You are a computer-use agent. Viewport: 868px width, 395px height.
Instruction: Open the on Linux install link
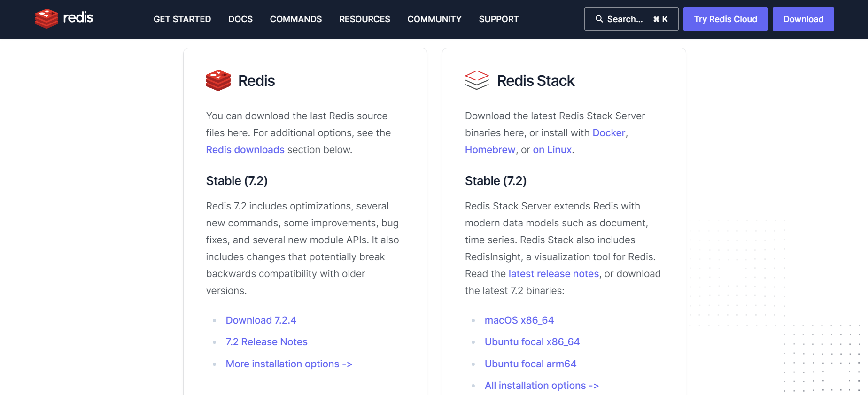(552, 150)
